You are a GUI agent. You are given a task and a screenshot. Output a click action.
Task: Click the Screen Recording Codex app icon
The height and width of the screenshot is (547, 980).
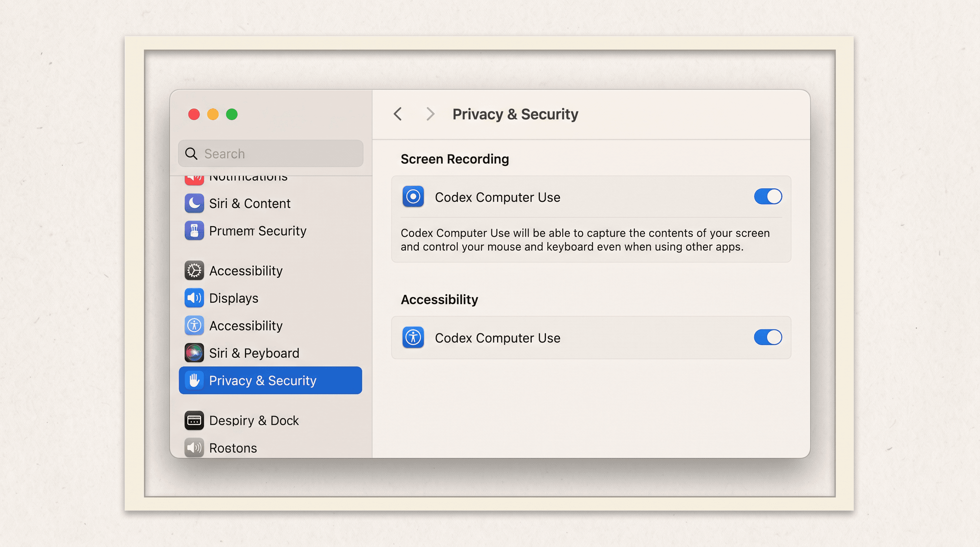(413, 197)
